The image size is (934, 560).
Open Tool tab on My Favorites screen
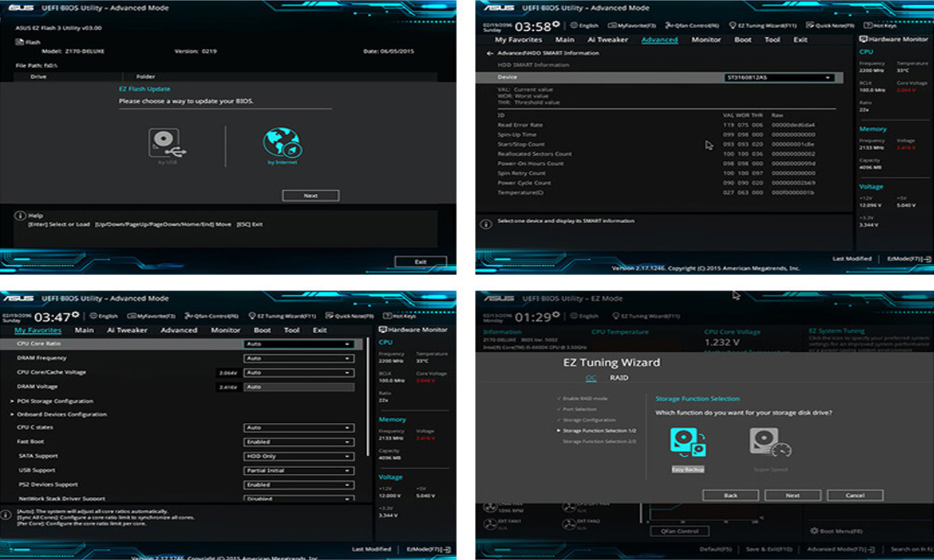tap(292, 330)
